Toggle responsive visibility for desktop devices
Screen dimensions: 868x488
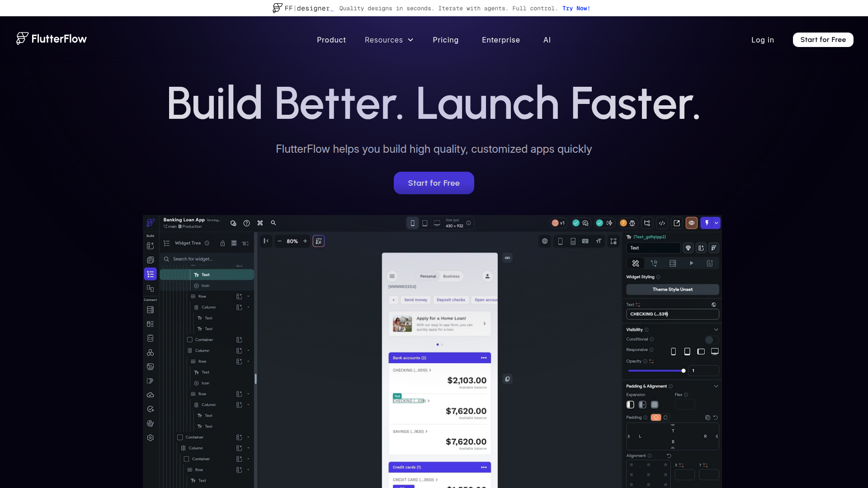pos(715,351)
